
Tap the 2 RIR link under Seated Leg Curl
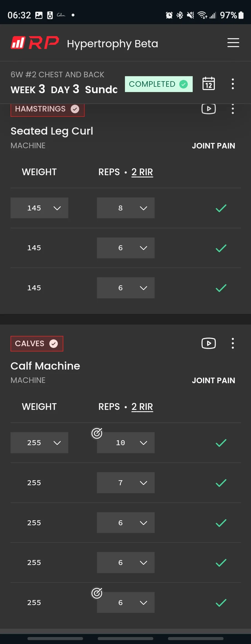tap(142, 172)
